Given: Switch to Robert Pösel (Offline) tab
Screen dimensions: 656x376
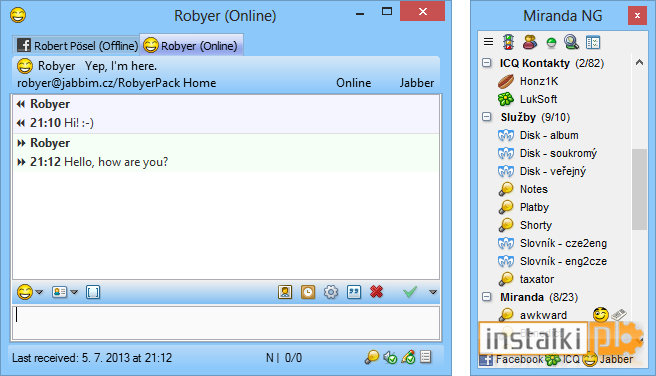Looking at the screenshot, I should click(77, 45).
